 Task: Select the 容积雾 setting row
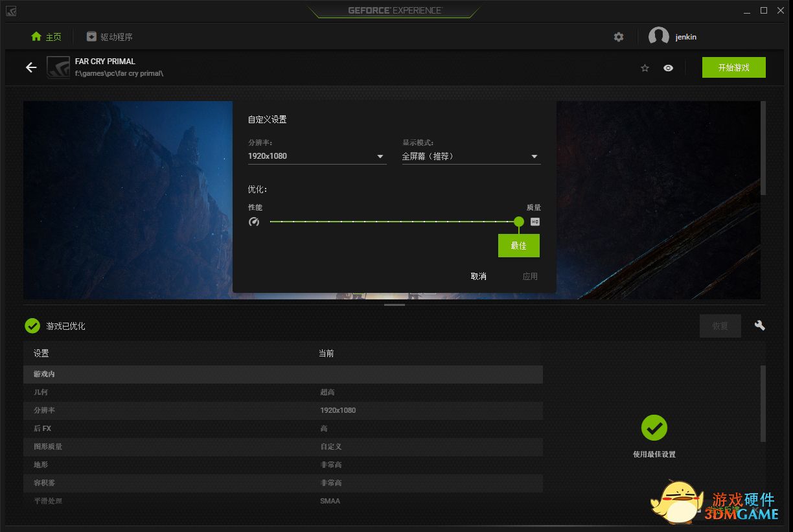(x=283, y=483)
